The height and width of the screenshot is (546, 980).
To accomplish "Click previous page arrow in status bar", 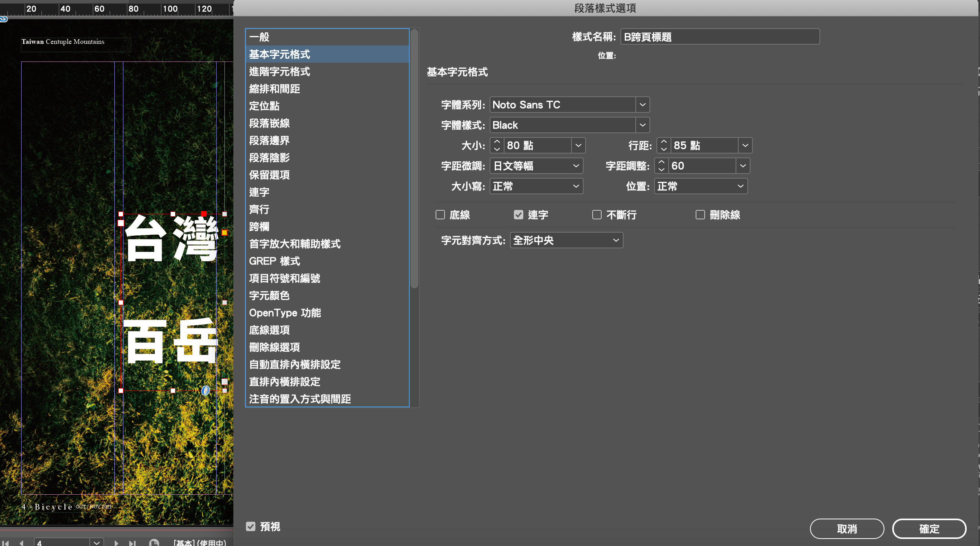I will coord(22,543).
